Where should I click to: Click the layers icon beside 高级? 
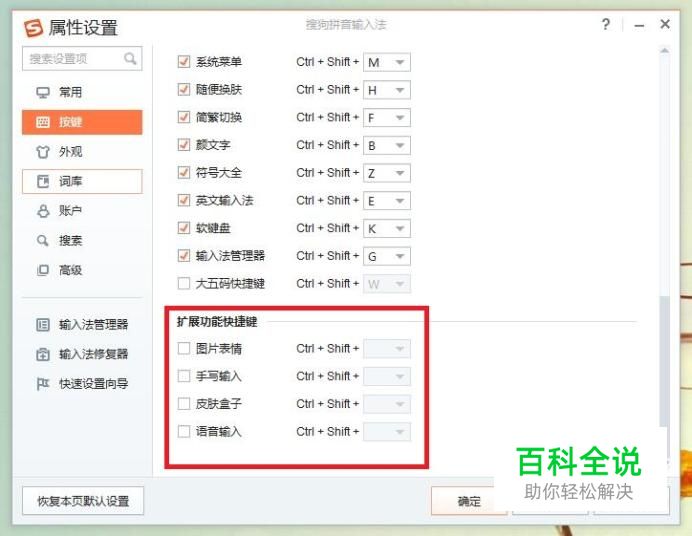tap(43, 270)
